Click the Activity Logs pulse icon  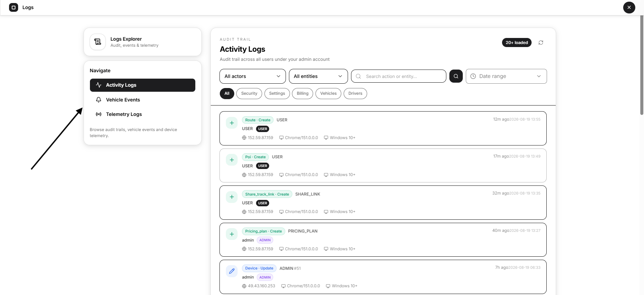click(98, 85)
